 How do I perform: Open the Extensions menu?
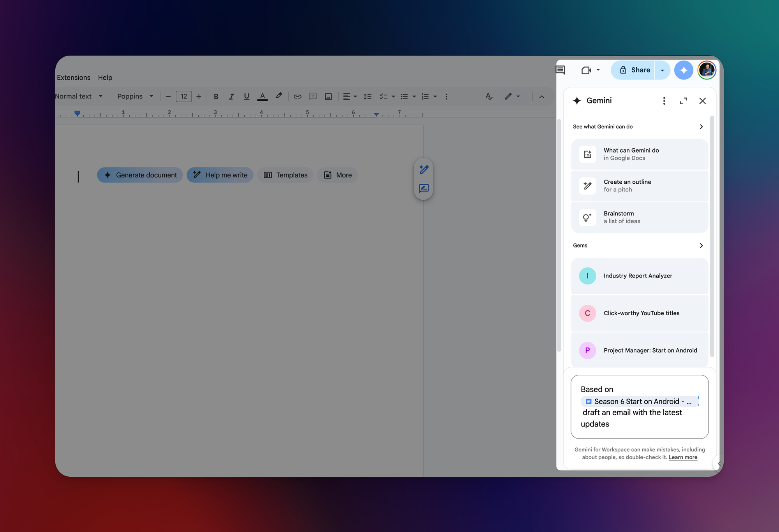74,77
